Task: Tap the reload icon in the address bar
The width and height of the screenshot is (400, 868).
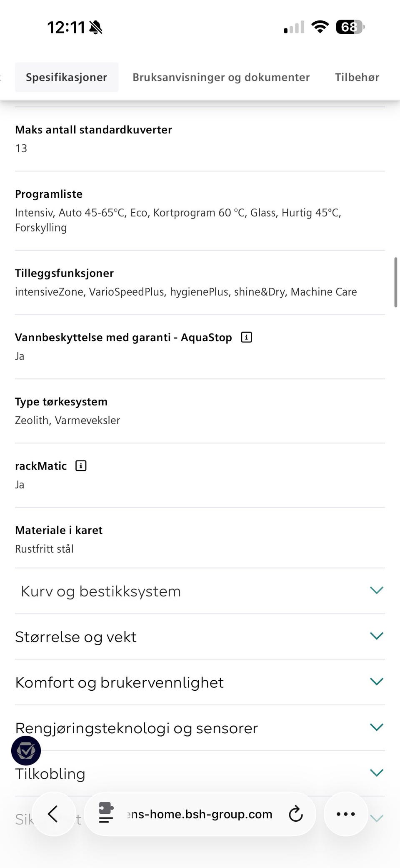Action: click(x=295, y=814)
